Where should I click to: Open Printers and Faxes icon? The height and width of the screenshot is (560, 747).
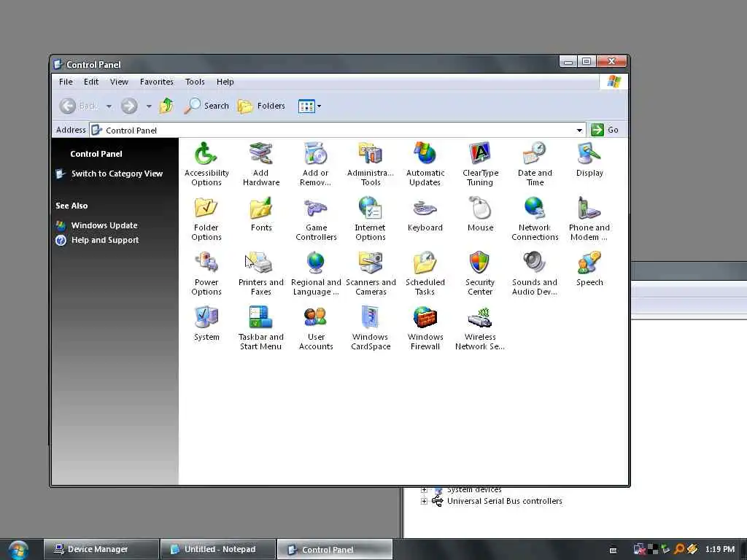tap(260, 274)
